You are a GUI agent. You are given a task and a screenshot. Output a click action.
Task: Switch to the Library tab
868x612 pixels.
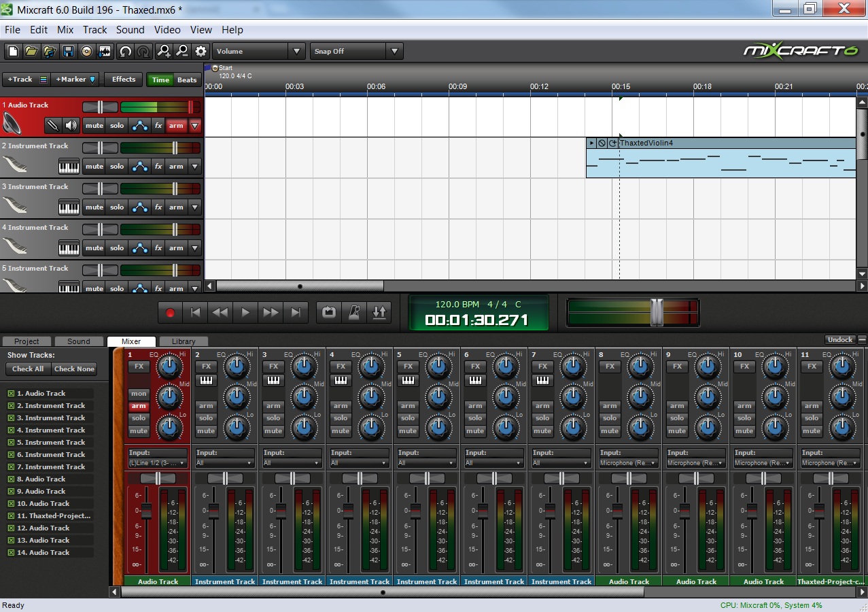184,341
